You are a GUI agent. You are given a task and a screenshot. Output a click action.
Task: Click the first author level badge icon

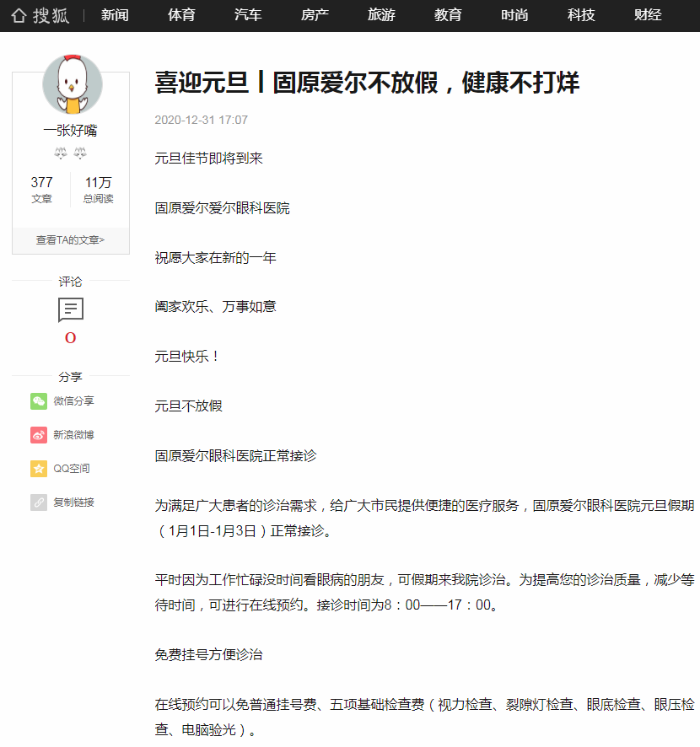(x=61, y=153)
